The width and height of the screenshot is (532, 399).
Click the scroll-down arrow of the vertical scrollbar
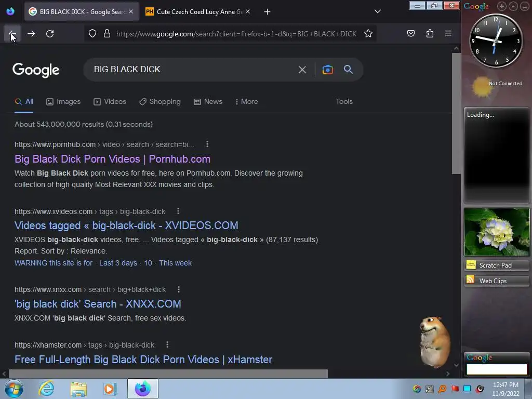[x=456, y=365]
